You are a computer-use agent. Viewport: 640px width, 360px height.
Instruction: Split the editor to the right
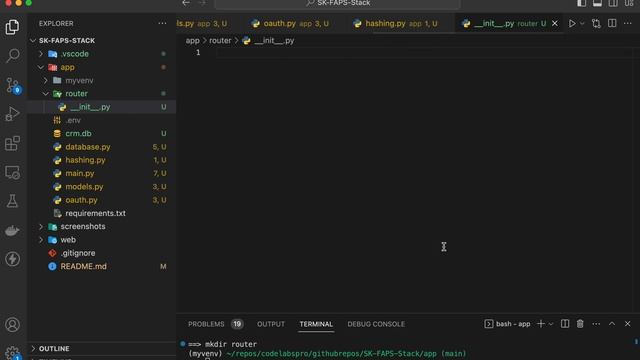point(612,23)
